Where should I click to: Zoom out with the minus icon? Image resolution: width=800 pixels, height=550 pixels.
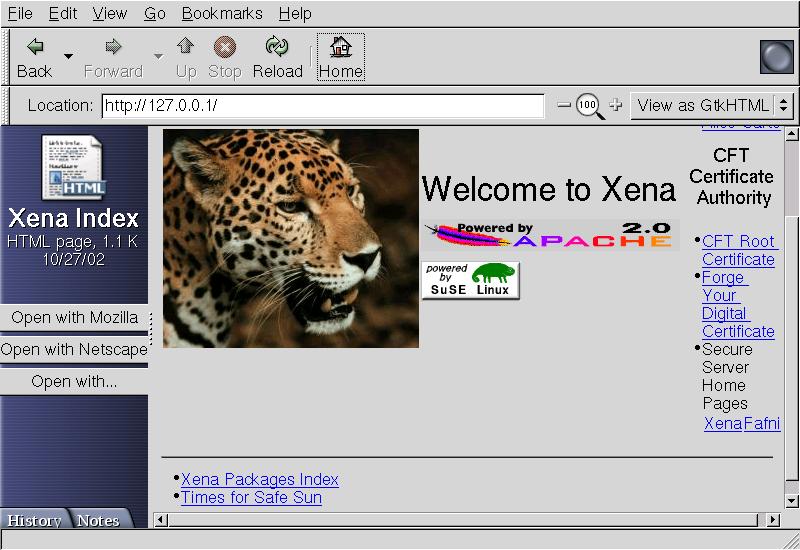coord(564,105)
